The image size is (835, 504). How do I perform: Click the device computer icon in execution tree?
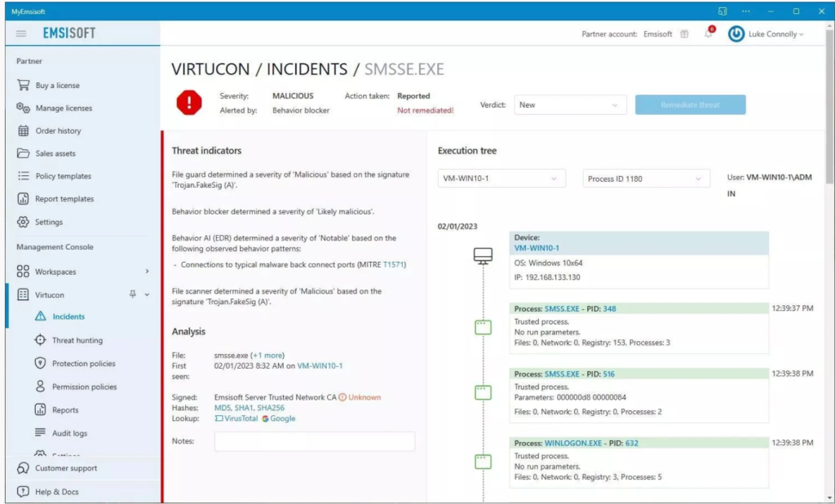(x=483, y=256)
